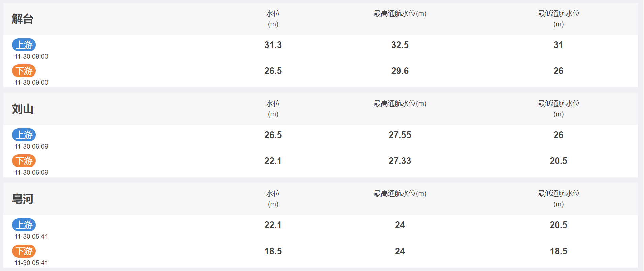
Task: Click the 上游 badge under 解台
Action: (x=24, y=45)
